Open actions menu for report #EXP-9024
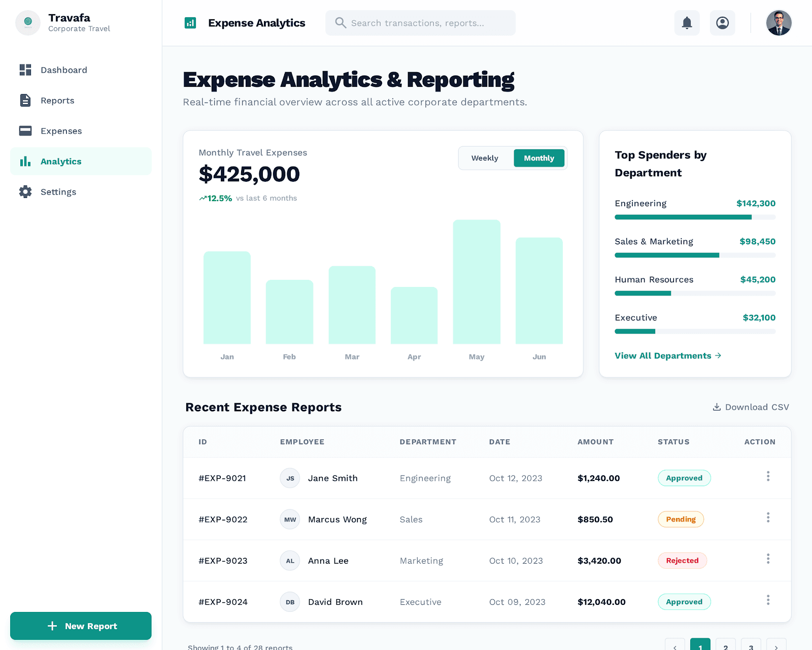This screenshot has width=812, height=650. coord(768,601)
